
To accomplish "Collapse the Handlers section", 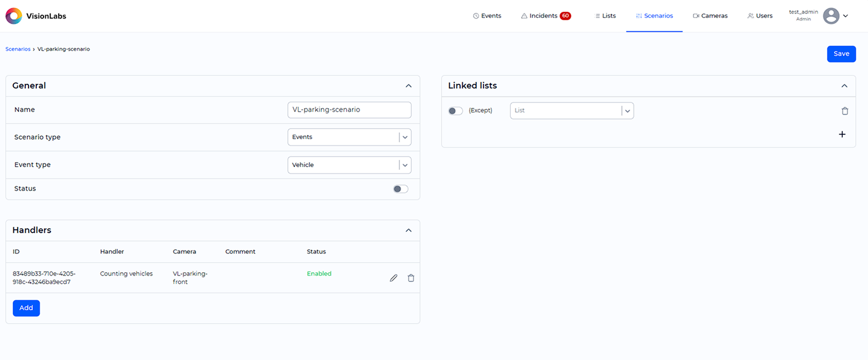I will click(x=409, y=230).
